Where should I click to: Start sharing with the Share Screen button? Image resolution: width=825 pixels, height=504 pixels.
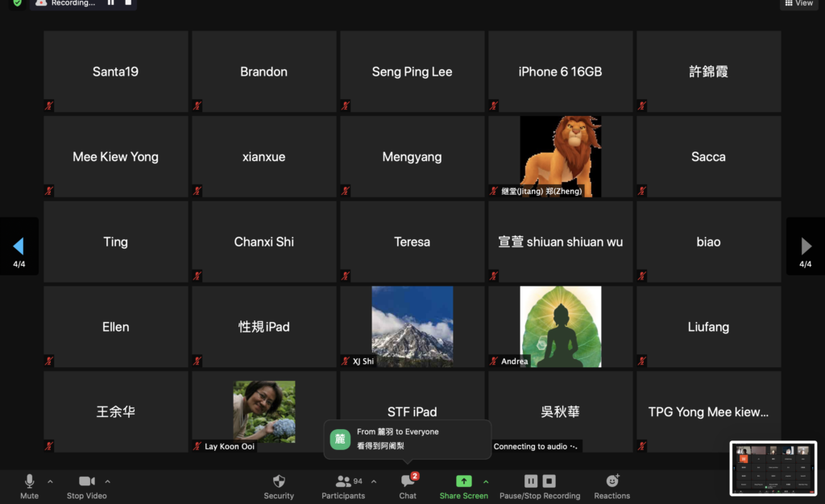tap(463, 486)
